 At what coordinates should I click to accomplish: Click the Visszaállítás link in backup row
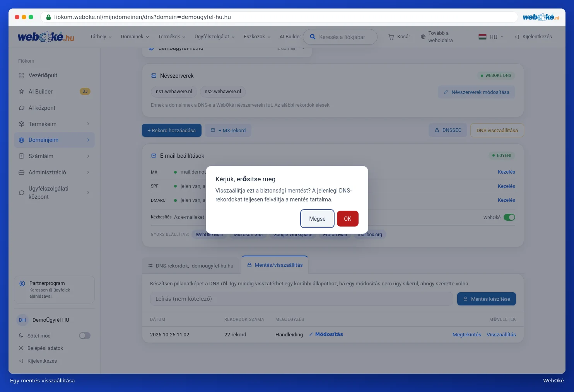coord(501,335)
